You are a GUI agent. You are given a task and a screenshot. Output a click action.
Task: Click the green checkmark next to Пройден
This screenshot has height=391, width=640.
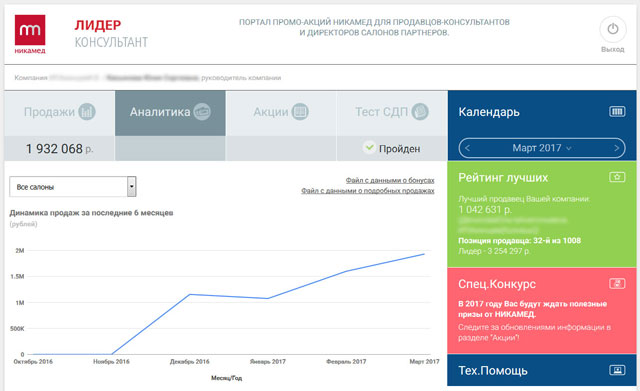[x=369, y=147]
